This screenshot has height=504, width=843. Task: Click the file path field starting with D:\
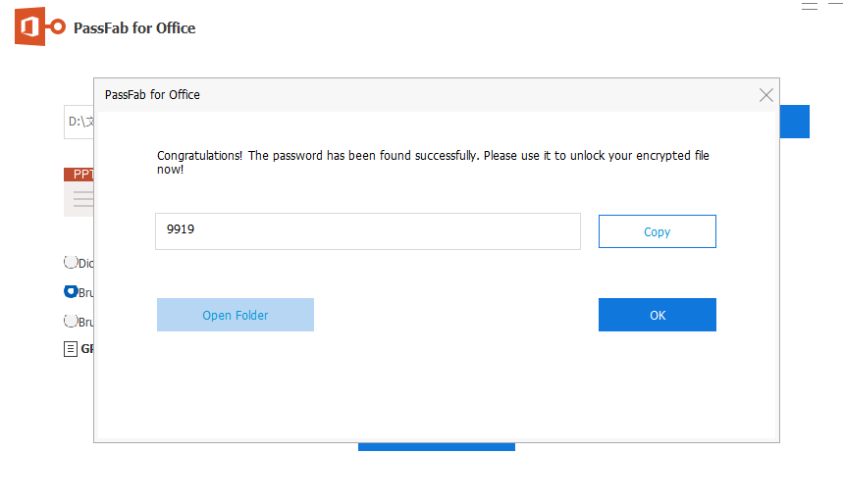click(x=79, y=122)
